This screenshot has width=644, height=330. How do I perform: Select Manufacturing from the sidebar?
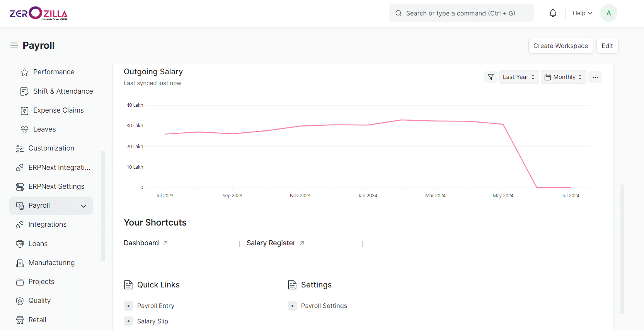pyautogui.click(x=51, y=263)
